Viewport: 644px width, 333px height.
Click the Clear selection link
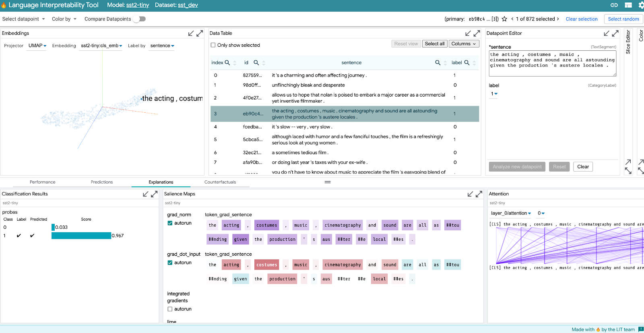click(582, 19)
